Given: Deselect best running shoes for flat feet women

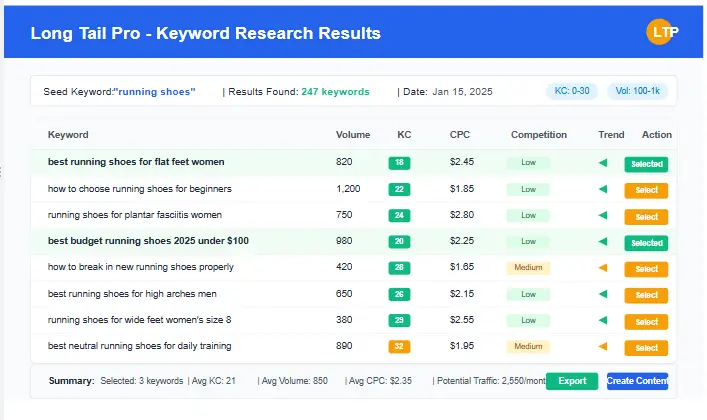Looking at the screenshot, I should [x=646, y=164].
